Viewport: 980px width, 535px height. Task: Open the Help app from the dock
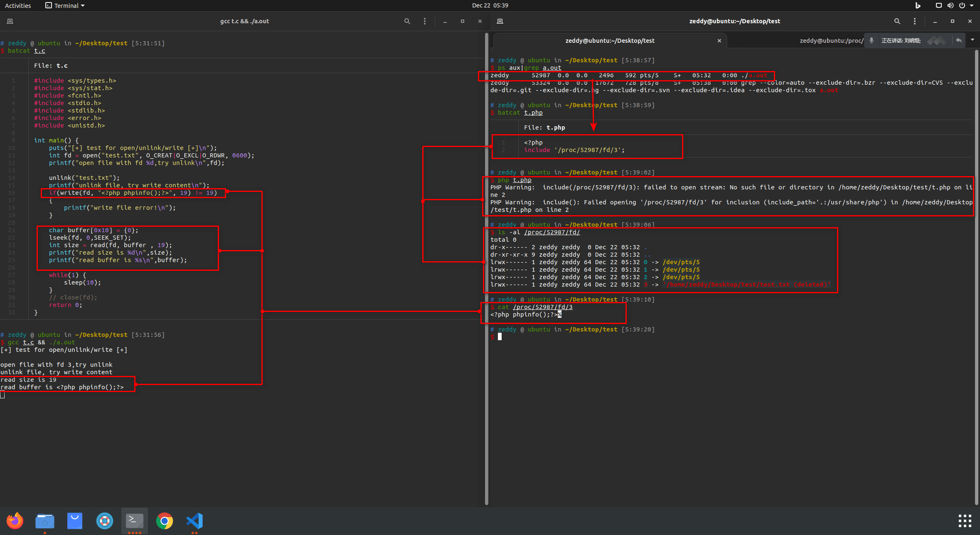[x=105, y=521]
